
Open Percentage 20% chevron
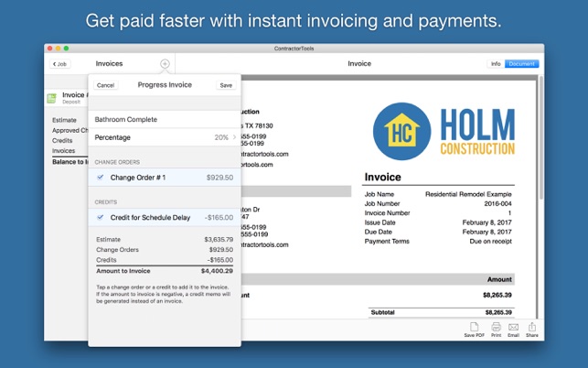point(234,137)
